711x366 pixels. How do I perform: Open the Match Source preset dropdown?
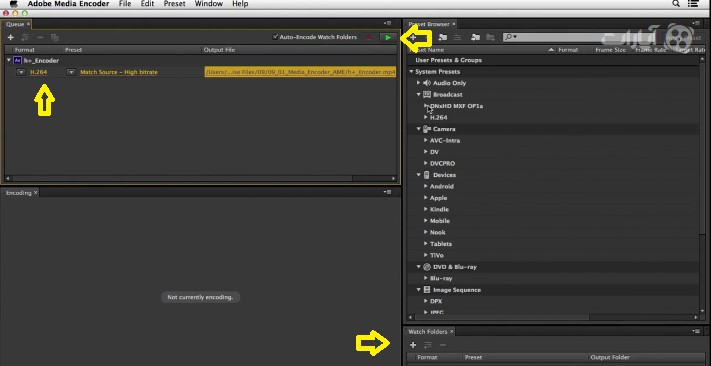(71, 72)
